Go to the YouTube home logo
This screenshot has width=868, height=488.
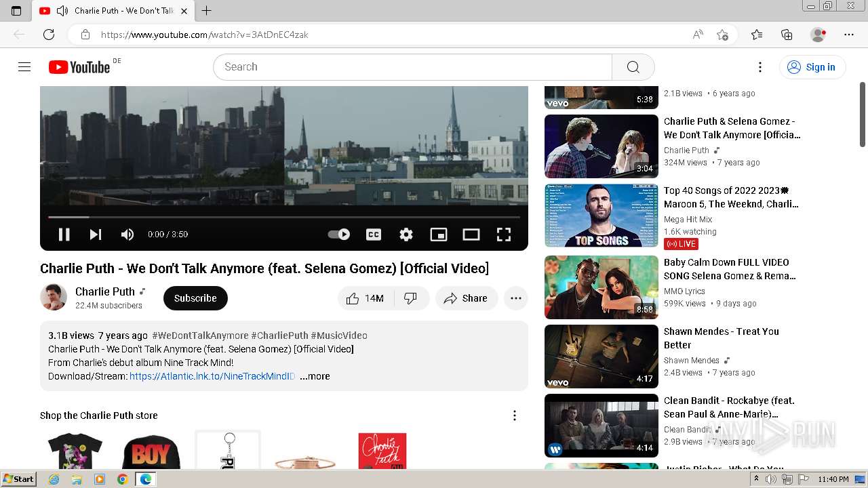click(x=79, y=66)
